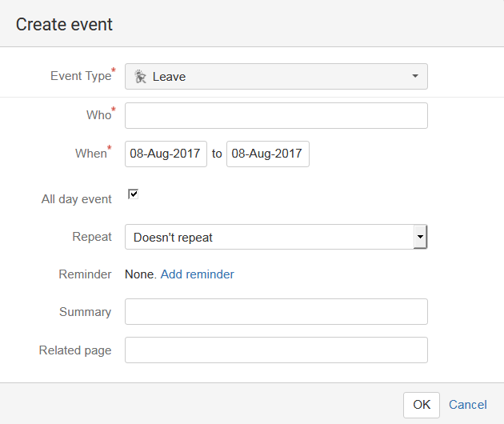Select the end date field after 'to'
The image size is (504, 424).
[268, 154]
